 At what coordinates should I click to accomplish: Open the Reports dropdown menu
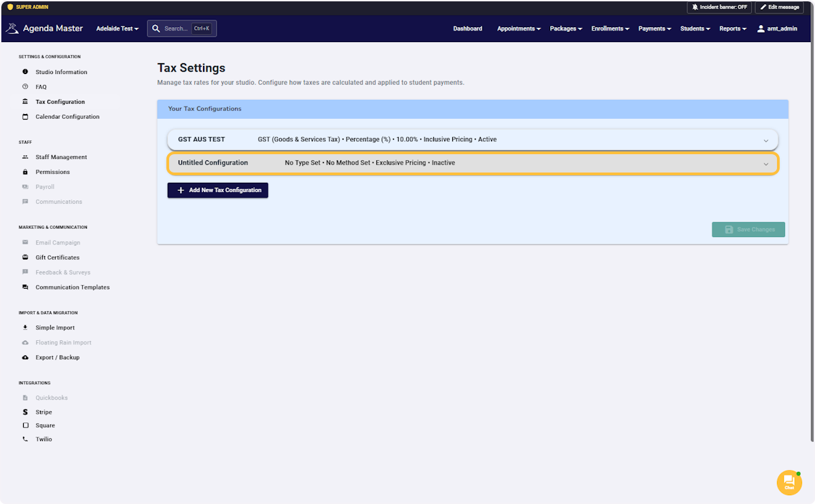(x=733, y=29)
